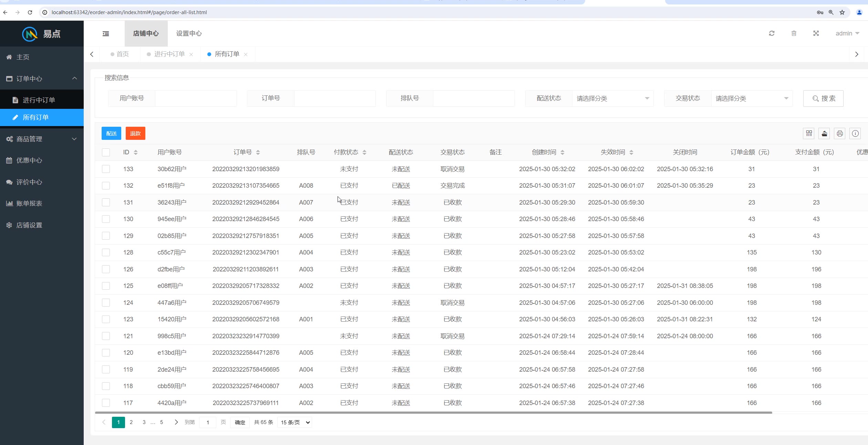Screen dimensions: 868x445
Task: Click the orange 退款 button
Action: point(135,133)
